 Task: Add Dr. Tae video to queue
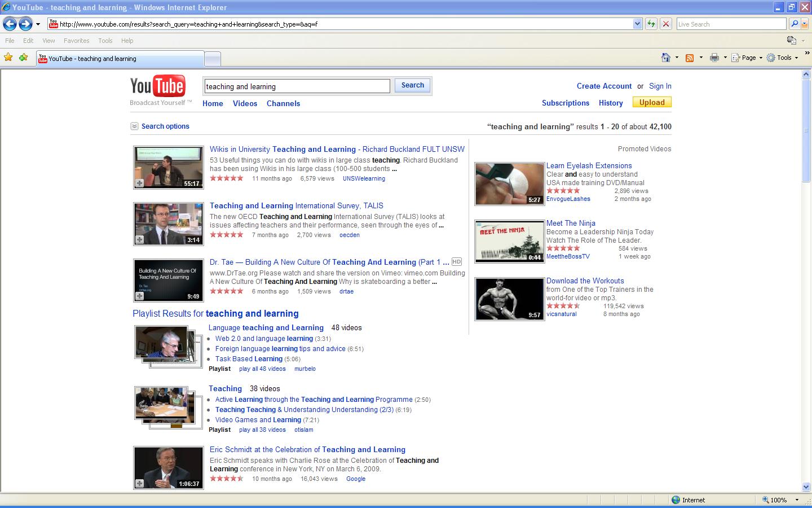tap(140, 296)
